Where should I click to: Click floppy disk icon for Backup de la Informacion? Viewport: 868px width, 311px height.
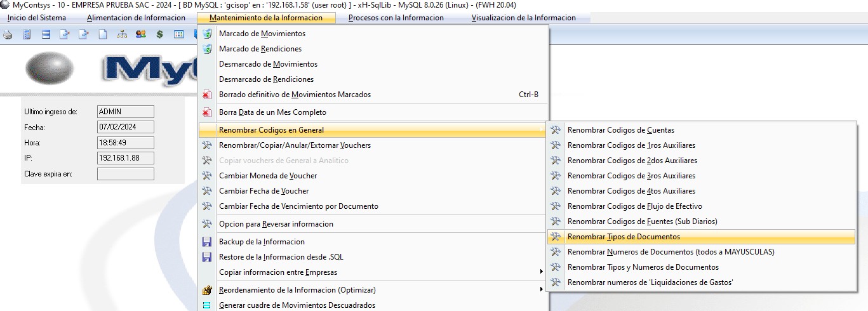pyautogui.click(x=206, y=242)
